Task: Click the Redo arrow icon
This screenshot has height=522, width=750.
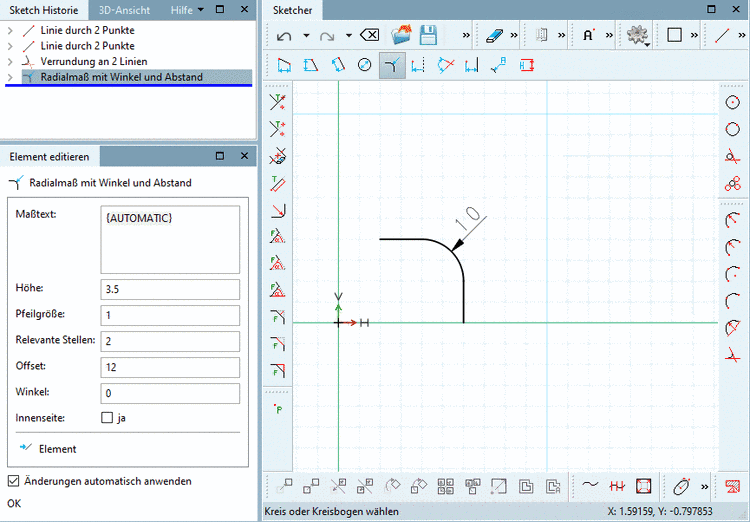Action: (327, 36)
